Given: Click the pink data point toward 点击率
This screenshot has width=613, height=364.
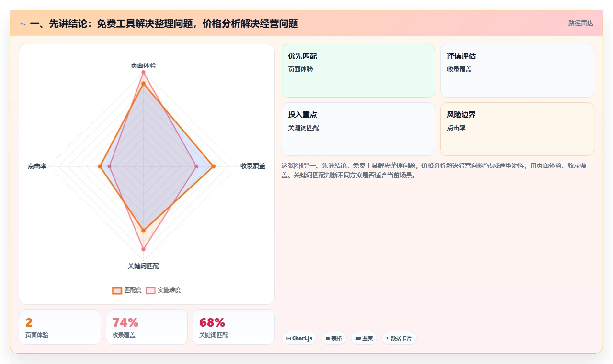Looking at the screenshot, I should tap(110, 166).
